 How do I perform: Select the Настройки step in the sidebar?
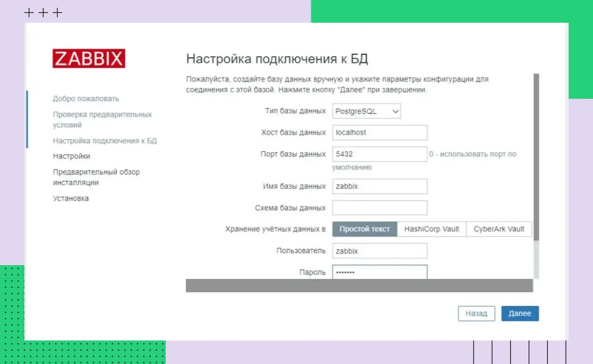71,156
